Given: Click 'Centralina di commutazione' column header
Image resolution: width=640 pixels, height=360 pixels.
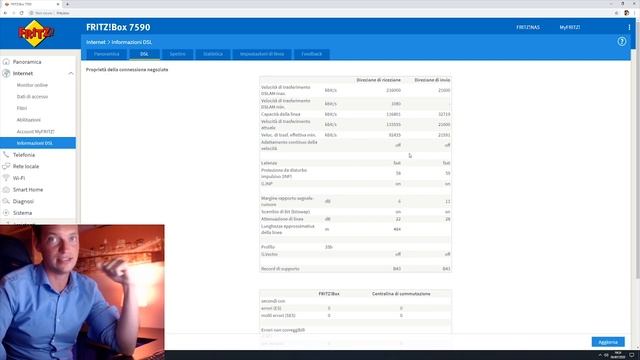Looking at the screenshot, I should coord(401,294).
